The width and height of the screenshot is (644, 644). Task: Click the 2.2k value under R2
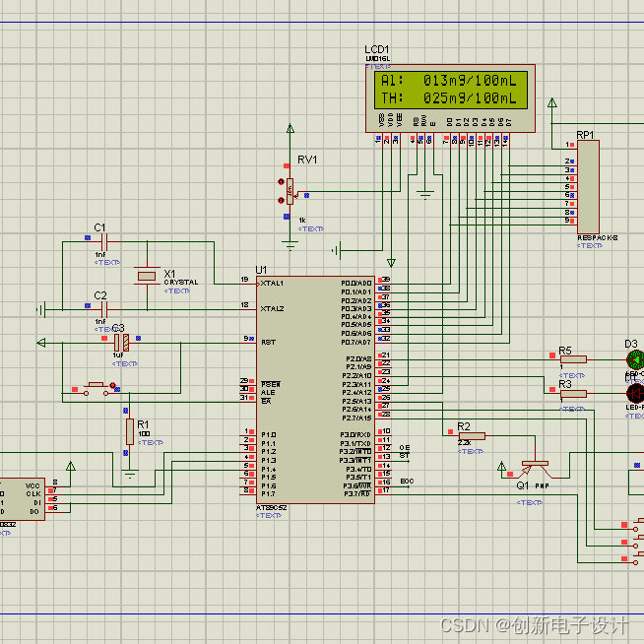(465, 443)
